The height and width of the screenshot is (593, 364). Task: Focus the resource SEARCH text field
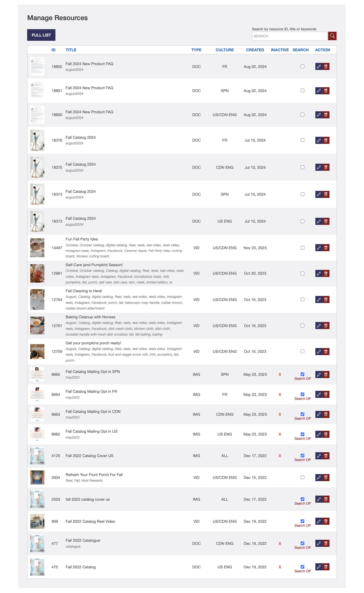(x=289, y=36)
